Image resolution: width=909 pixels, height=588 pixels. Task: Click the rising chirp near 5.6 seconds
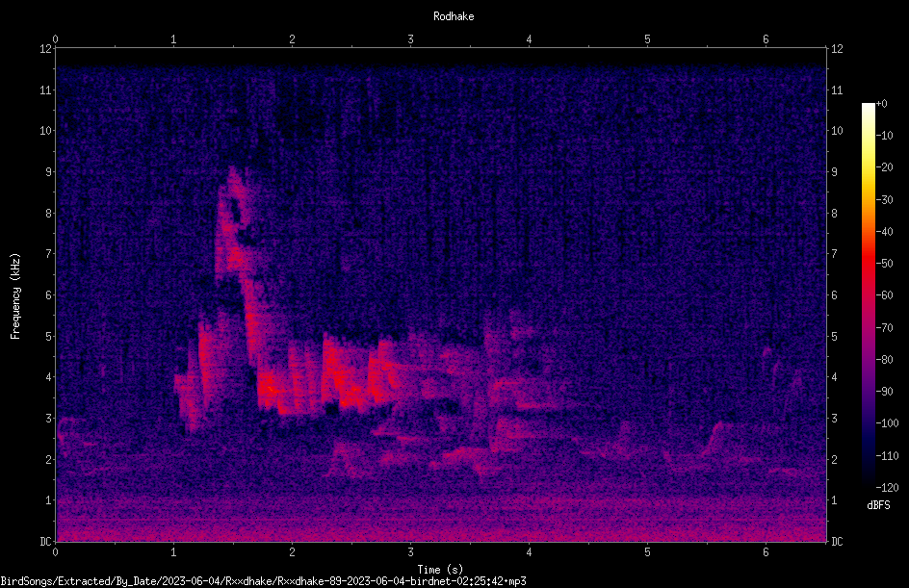point(714,437)
